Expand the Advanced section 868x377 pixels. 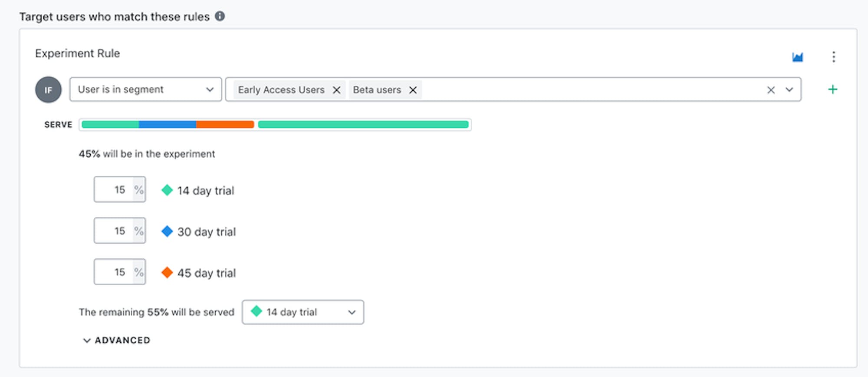coord(116,340)
